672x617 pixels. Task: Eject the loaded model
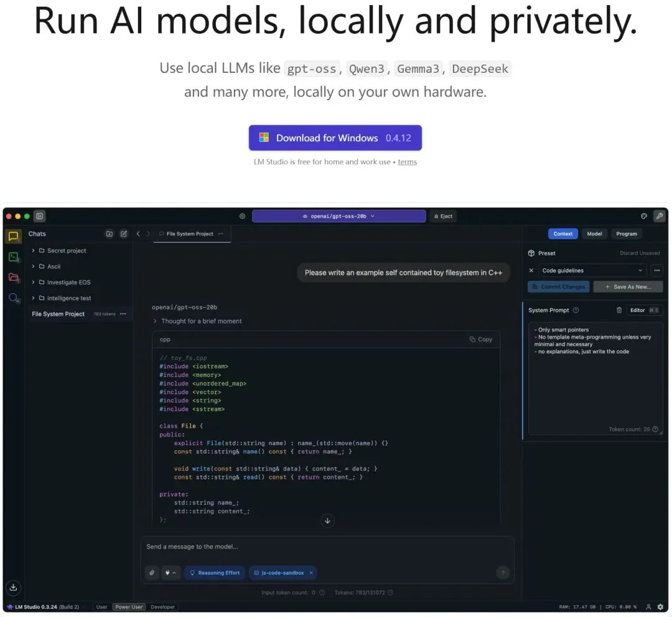coord(443,216)
